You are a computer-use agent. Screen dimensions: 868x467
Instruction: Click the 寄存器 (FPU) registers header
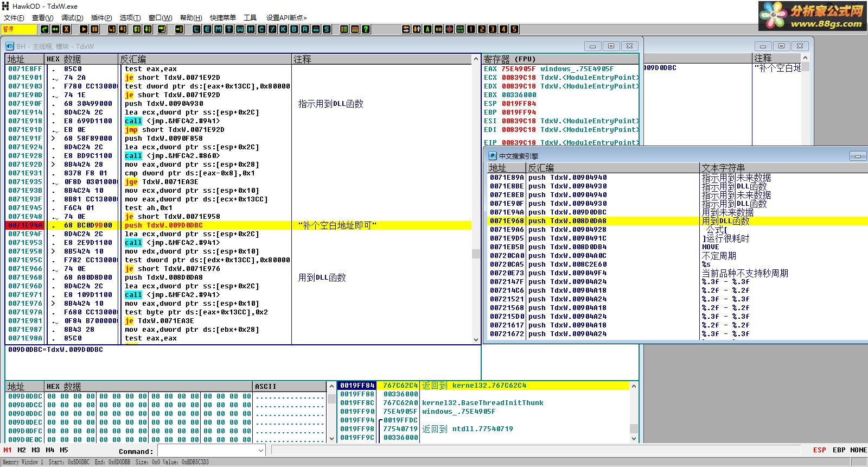coord(560,59)
